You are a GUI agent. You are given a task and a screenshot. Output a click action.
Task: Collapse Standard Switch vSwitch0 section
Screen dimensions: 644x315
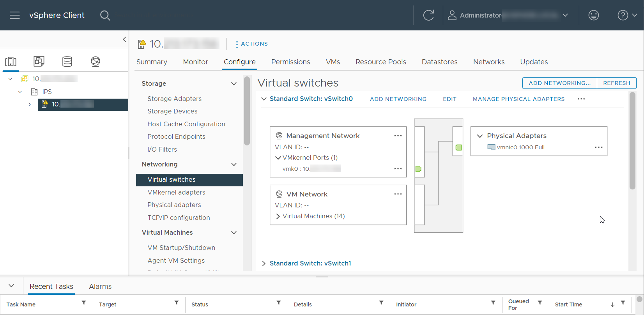tap(264, 99)
